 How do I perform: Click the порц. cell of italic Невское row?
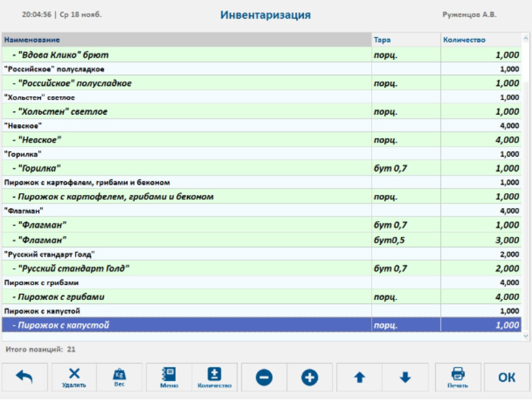click(406, 140)
